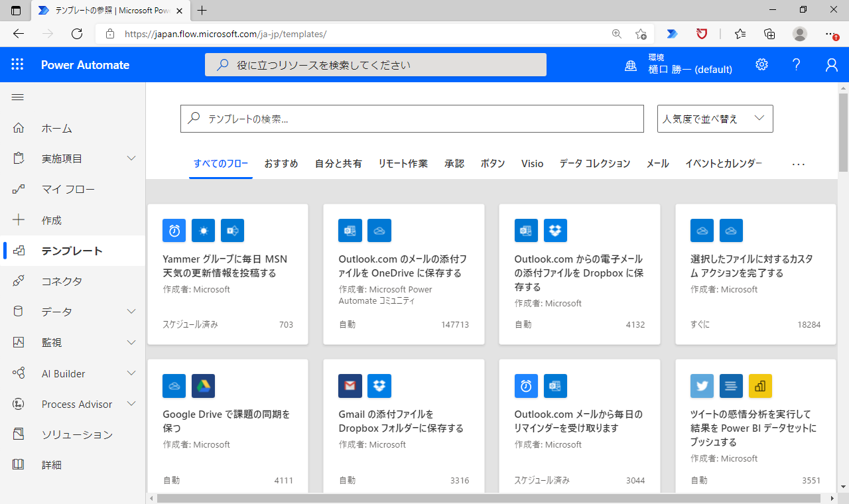The width and height of the screenshot is (849, 504).
Task: Open the データ コレクション tab
Action: 595,164
